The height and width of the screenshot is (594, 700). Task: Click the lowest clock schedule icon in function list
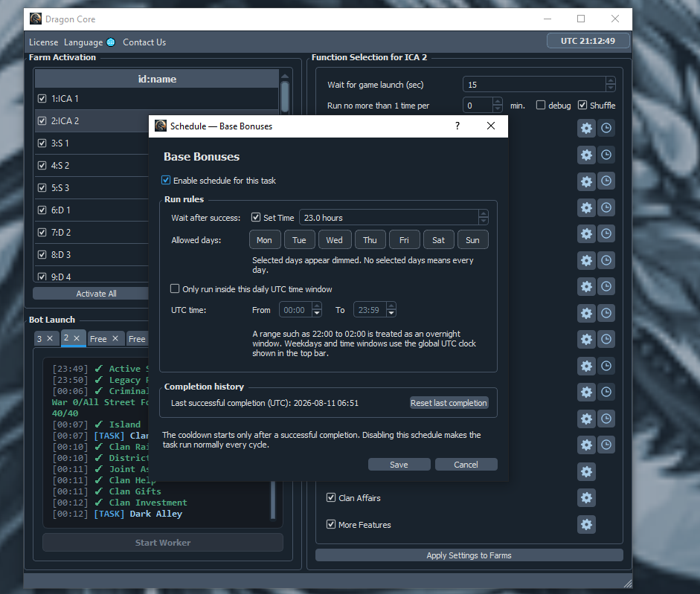606,445
